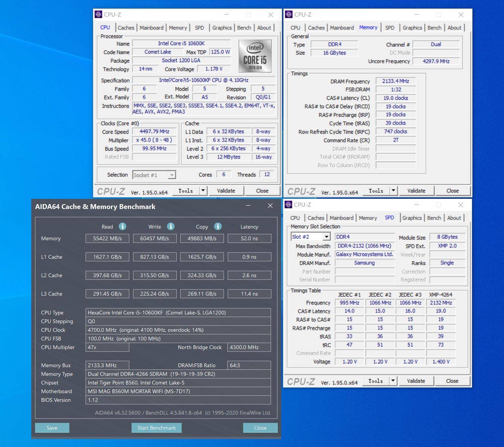Image resolution: width=504 pixels, height=447 pixels.
Task: Click the Threads count field 12
Action: coord(267,175)
